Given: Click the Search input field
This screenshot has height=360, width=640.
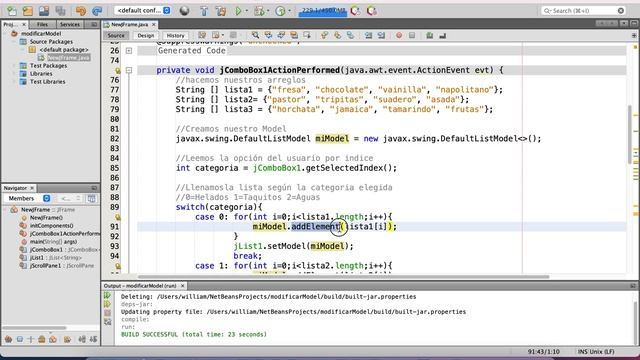Looking at the screenshot, I should tap(583, 11).
